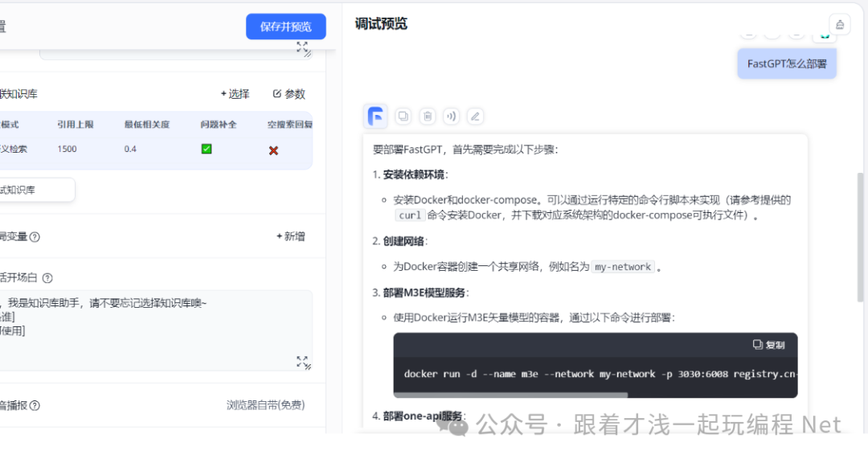Play the response with the voice icon

(451, 117)
